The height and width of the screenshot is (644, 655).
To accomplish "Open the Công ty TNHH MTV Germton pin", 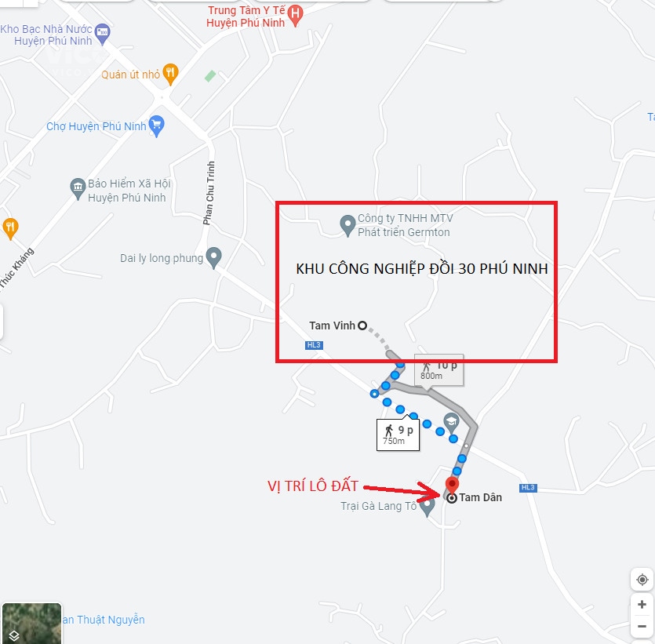I will 348,226.
